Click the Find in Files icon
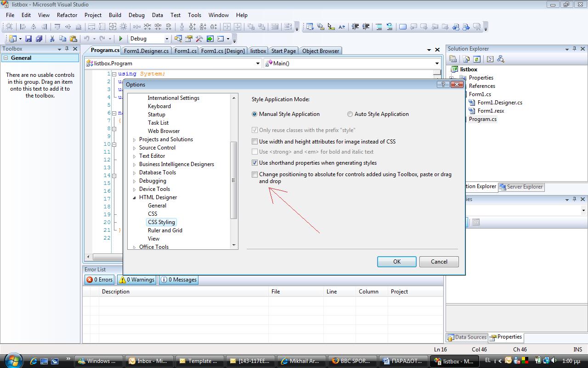 coord(178,39)
